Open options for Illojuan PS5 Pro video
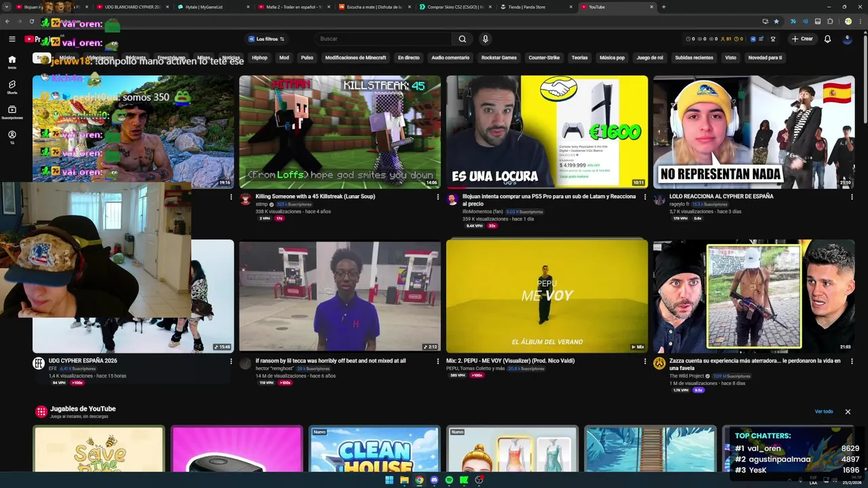This screenshot has width=868, height=488. click(x=645, y=197)
